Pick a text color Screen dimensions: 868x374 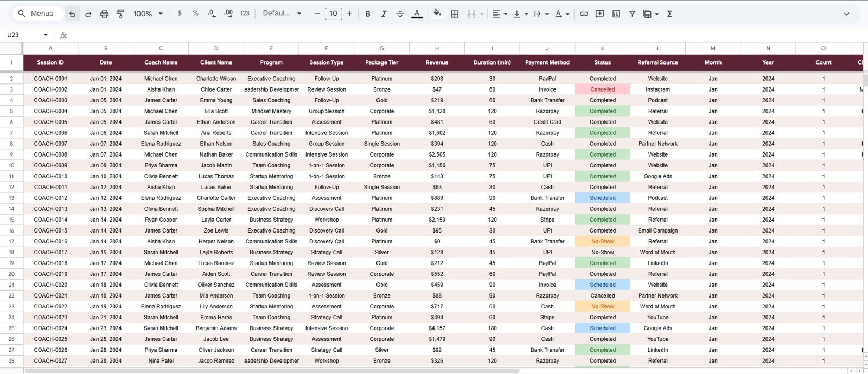(417, 14)
